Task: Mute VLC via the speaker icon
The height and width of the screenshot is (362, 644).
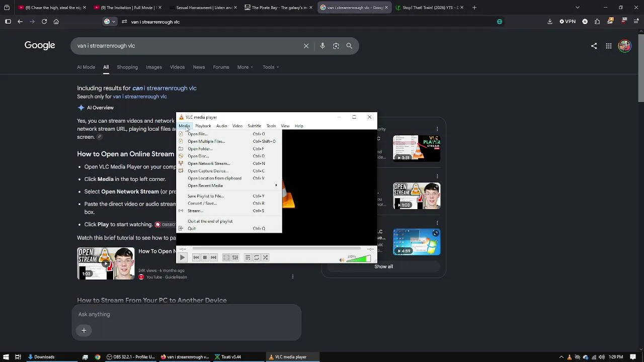Action: tap(342, 259)
